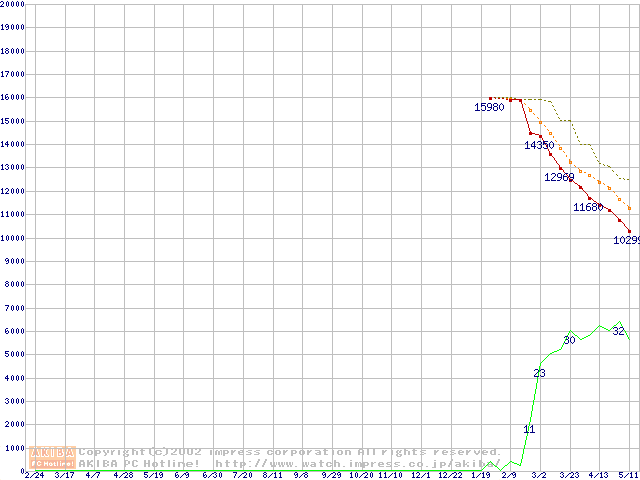Select the 11680 price label
Image resolution: width=640 pixels, height=480 pixels.
(588, 207)
